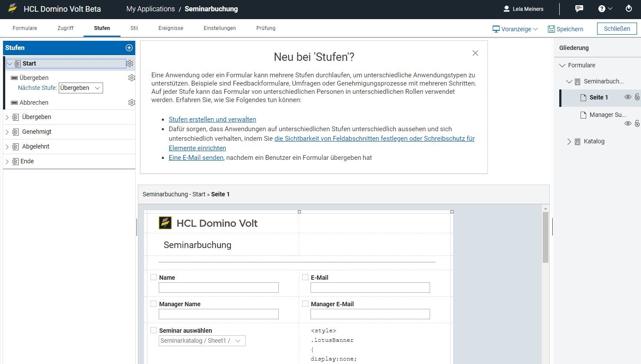Click the Speichern disk icon
The image size is (641, 364).
[x=551, y=29]
